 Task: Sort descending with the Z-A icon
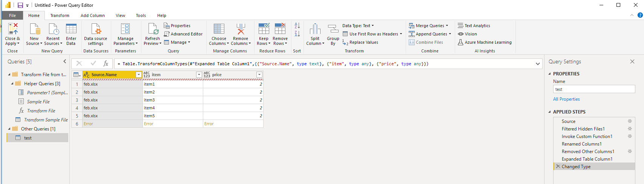tap(297, 34)
